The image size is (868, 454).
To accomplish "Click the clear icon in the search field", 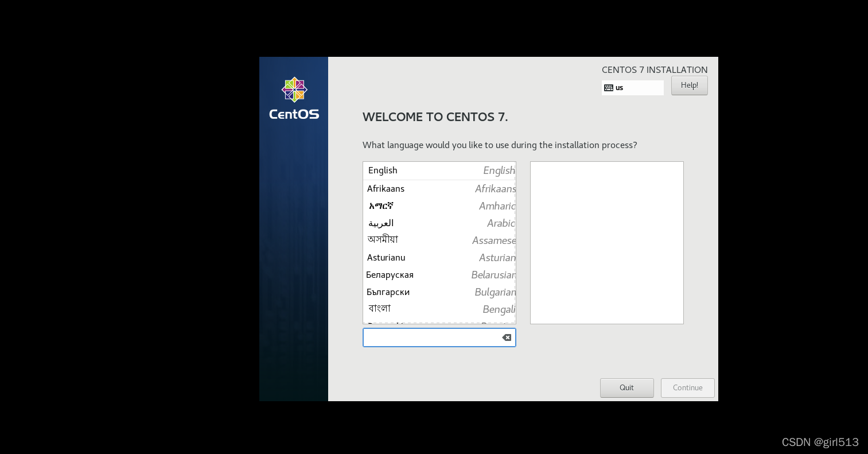I will [x=507, y=337].
